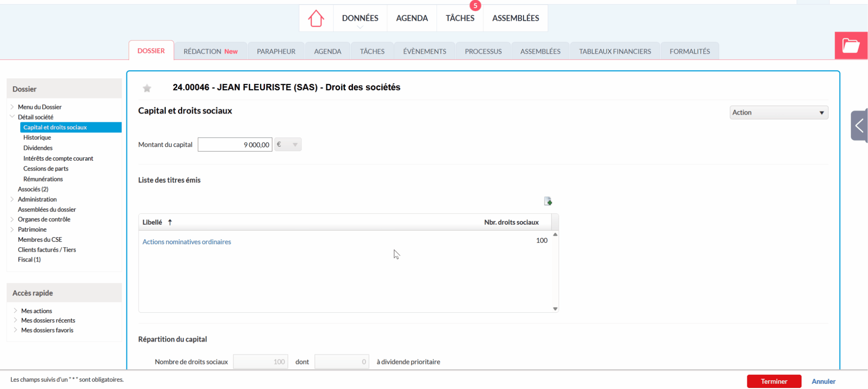Screen dimensions: 868x389
Task: Go to the home page icon
Action: [x=316, y=18]
